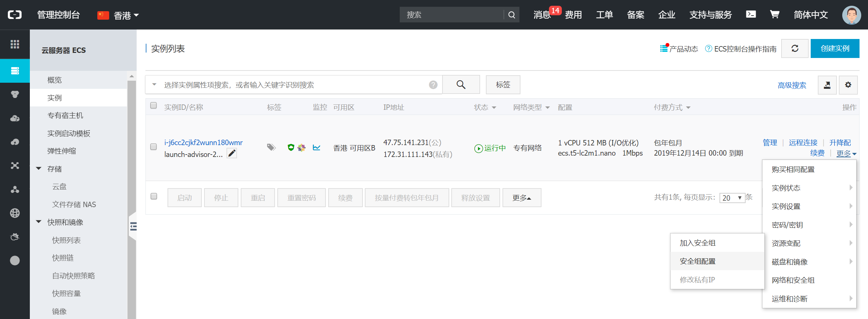Open the products grid menu icon

15,44
